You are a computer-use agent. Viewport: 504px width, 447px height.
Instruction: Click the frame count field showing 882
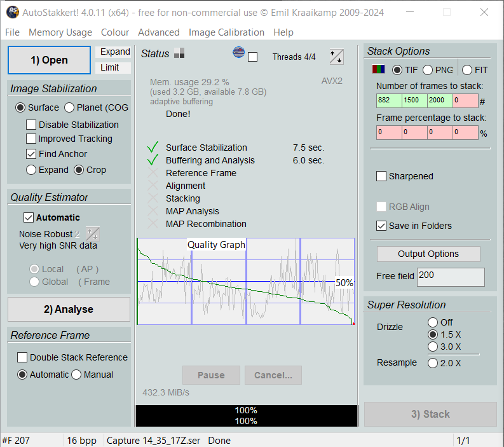pos(389,100)
